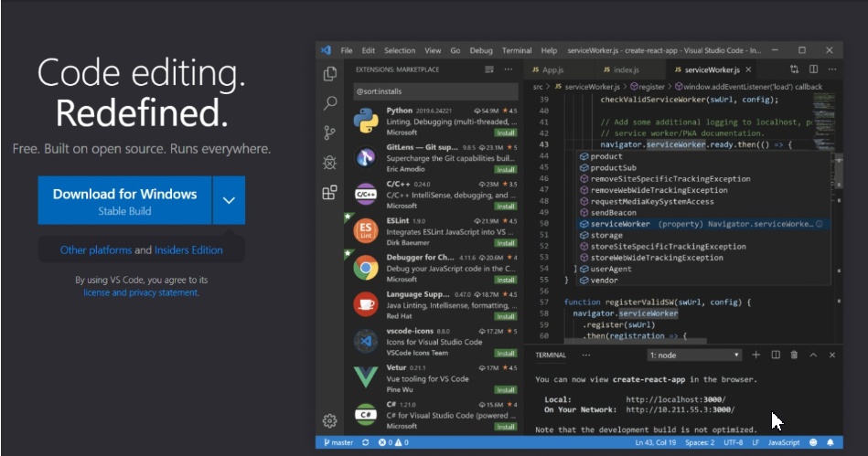
Task: Open the Terminal menu
Action: (517, 50)
